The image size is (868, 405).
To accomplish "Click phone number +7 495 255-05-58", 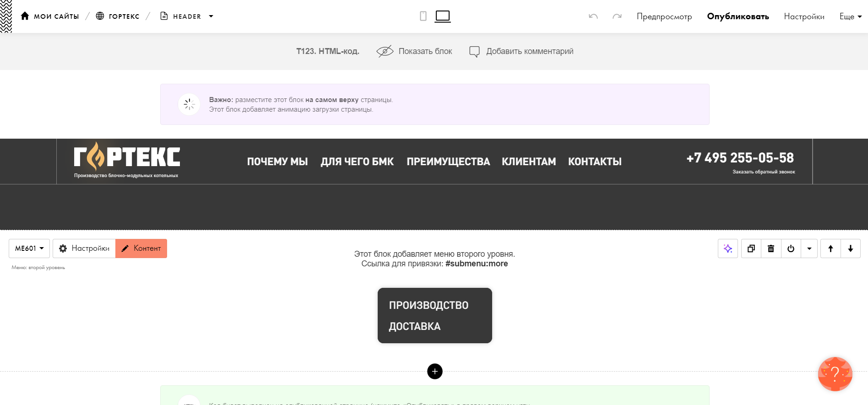I will (x=740, y=158).
